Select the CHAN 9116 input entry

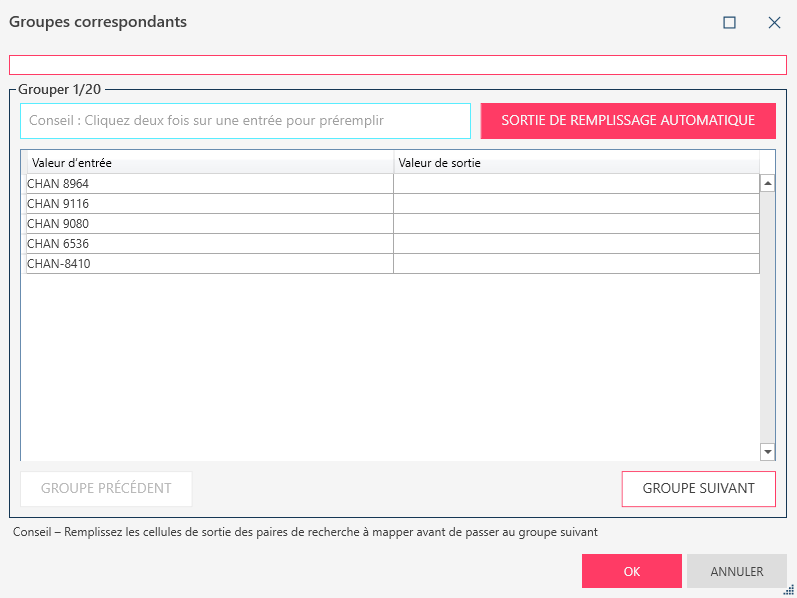point(210,204)
